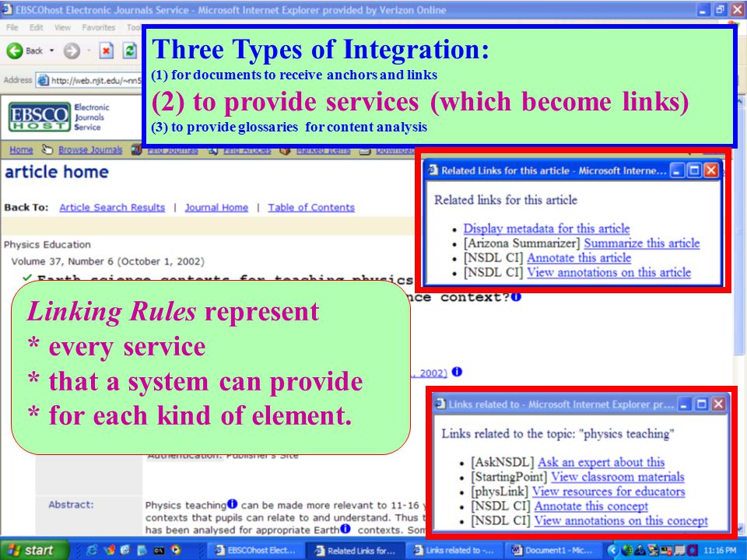The height and width of the screenshot is (560, 747).
Task: Click the EBSCO Host logo
Action: point(40,117)
